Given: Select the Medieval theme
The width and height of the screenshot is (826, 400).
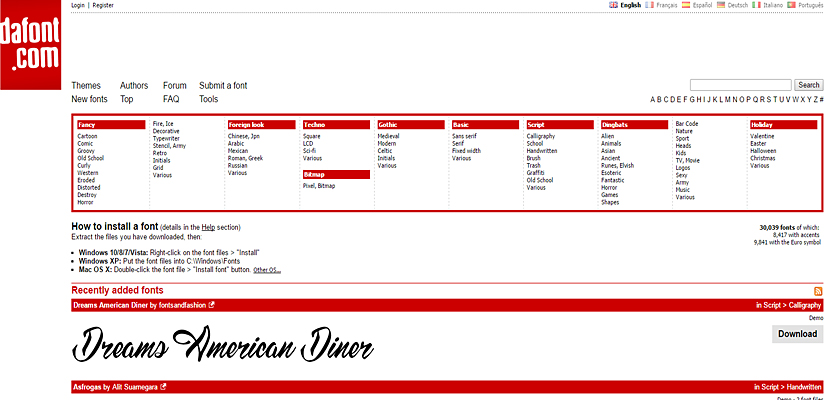Looking at the screenshot, I should [388, 136].
